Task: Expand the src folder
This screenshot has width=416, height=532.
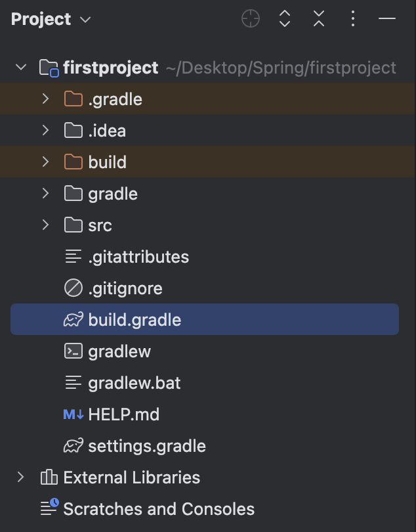Action: coord(45,225)
